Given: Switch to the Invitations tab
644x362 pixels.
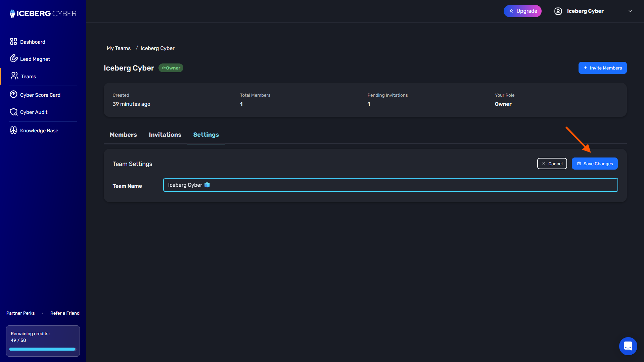Looking at the screenshot, I should [x=165, y=135].
